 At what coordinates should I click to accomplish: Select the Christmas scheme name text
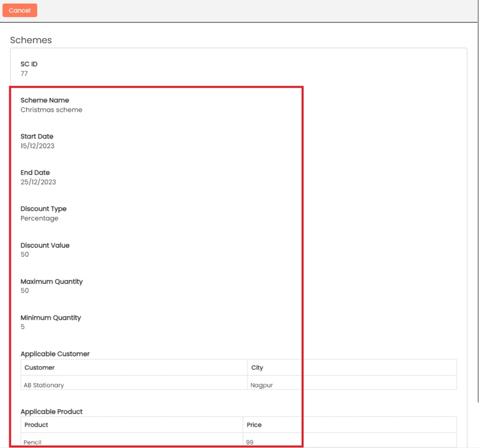pyautogui.click(x=51, y=110)
